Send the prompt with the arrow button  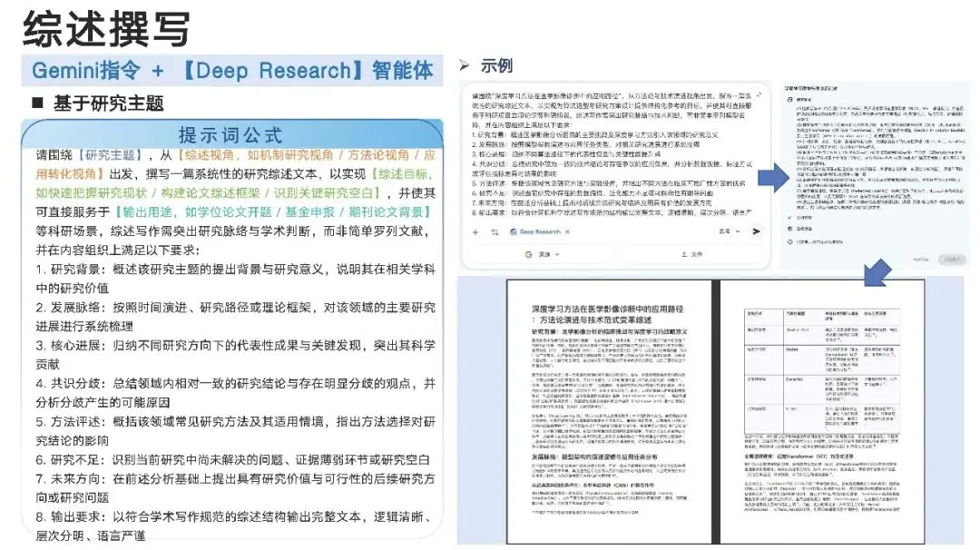coord(756,231)
